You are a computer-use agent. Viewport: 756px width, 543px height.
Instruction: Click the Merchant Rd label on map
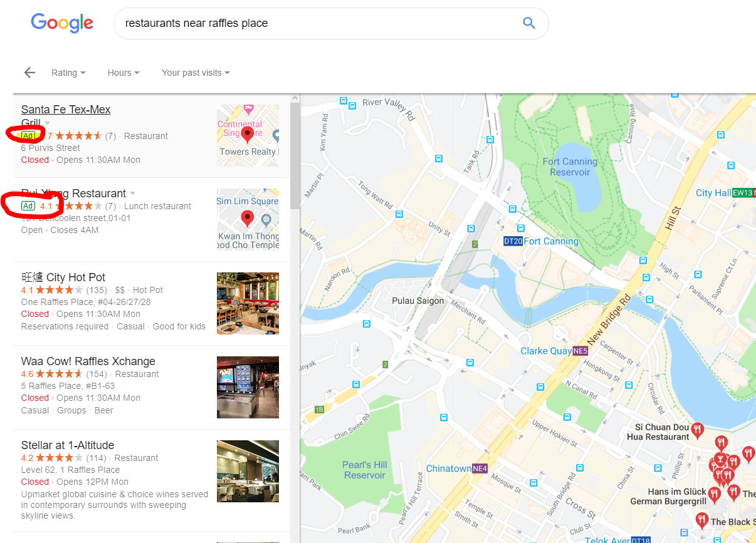point(468,313)
